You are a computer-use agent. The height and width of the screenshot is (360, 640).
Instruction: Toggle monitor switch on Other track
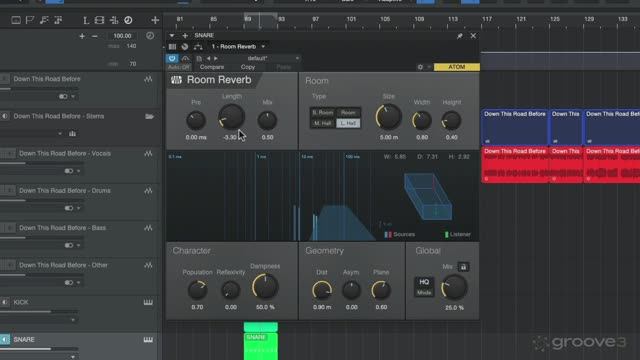pyautogui.click(x=69, y=282)
